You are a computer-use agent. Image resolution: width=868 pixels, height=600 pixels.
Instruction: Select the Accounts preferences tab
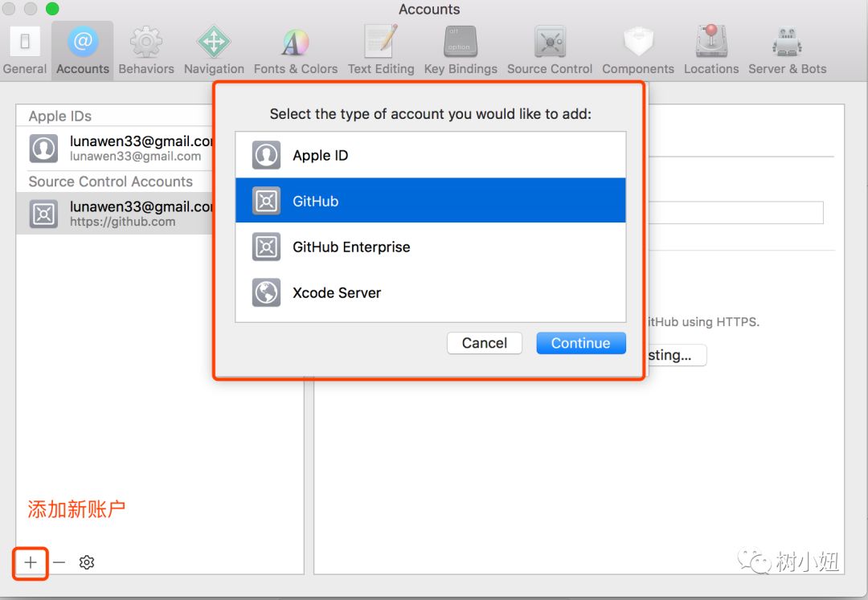(83, 51)
